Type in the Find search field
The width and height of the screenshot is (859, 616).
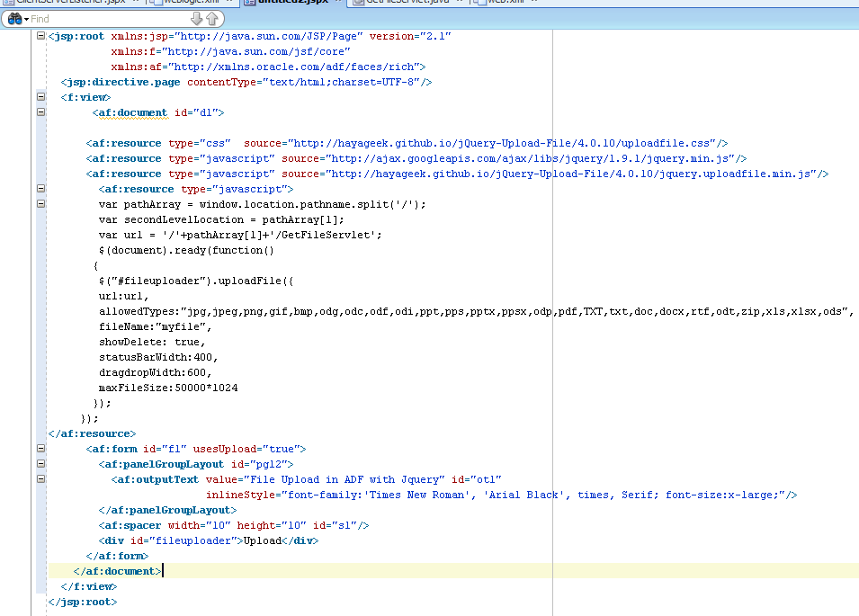coord(108,18)
